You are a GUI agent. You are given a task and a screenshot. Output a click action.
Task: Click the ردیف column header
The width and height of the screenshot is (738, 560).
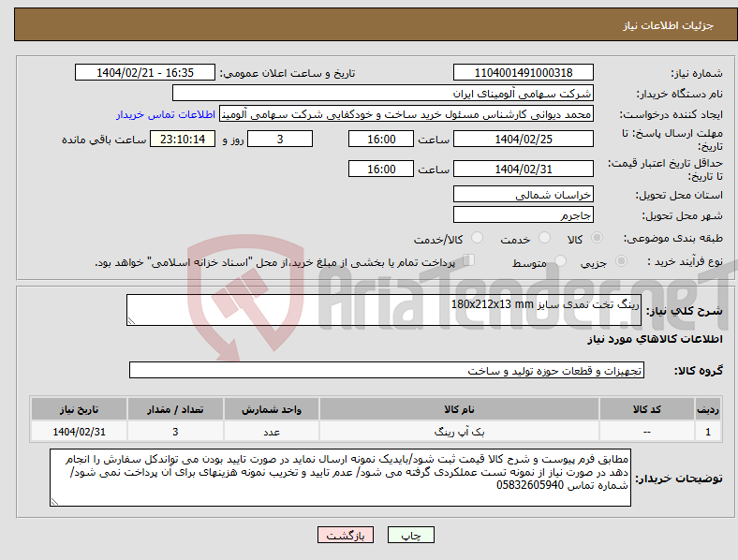708,409
